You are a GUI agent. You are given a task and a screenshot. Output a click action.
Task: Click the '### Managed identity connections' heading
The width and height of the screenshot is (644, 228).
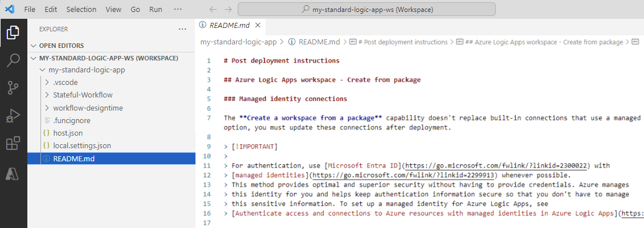point(286,99)
